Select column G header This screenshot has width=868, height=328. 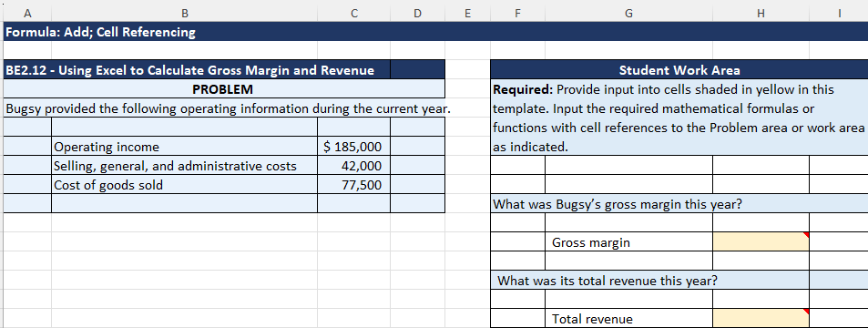pyautogui.click(x=628, y=14)
